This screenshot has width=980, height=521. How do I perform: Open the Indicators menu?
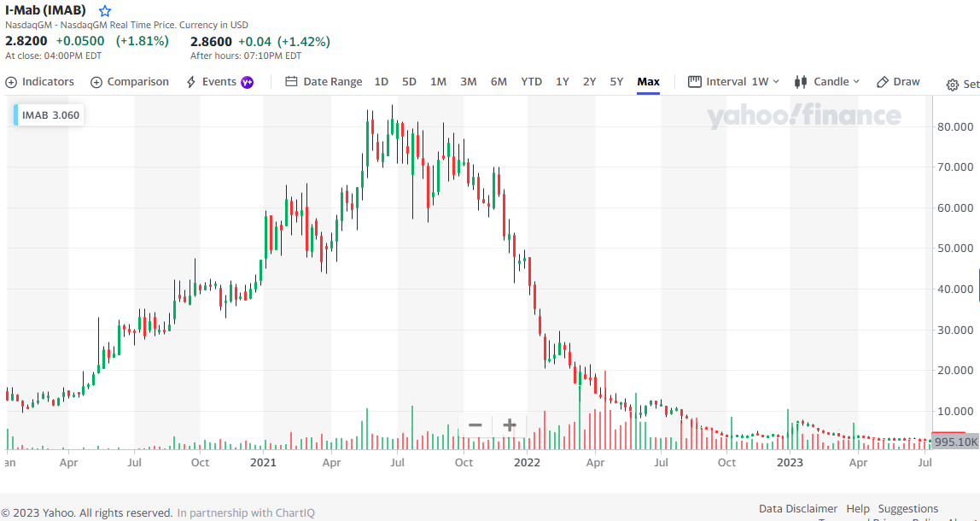pos(39,82)
